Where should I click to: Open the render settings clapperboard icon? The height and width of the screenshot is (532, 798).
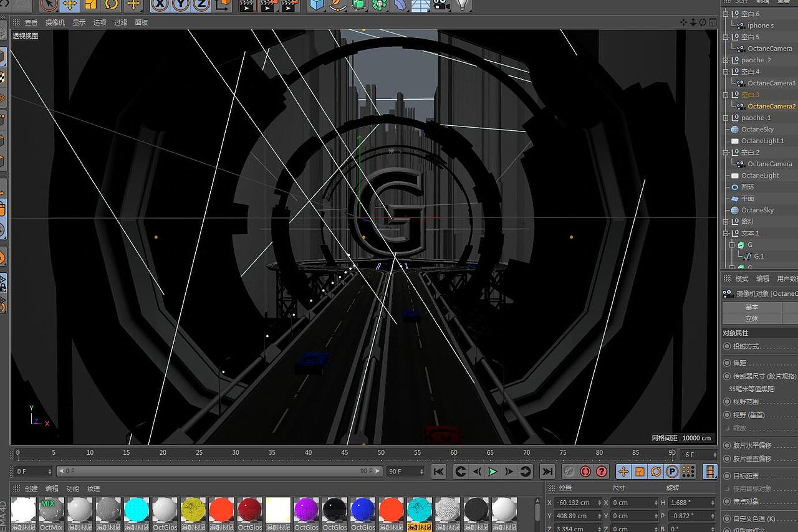click(290, 5)
